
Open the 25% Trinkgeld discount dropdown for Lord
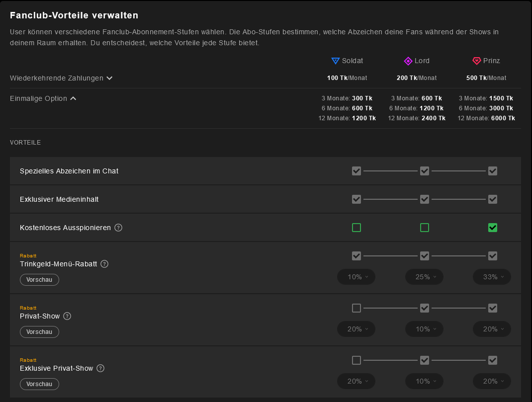point(424,277)
